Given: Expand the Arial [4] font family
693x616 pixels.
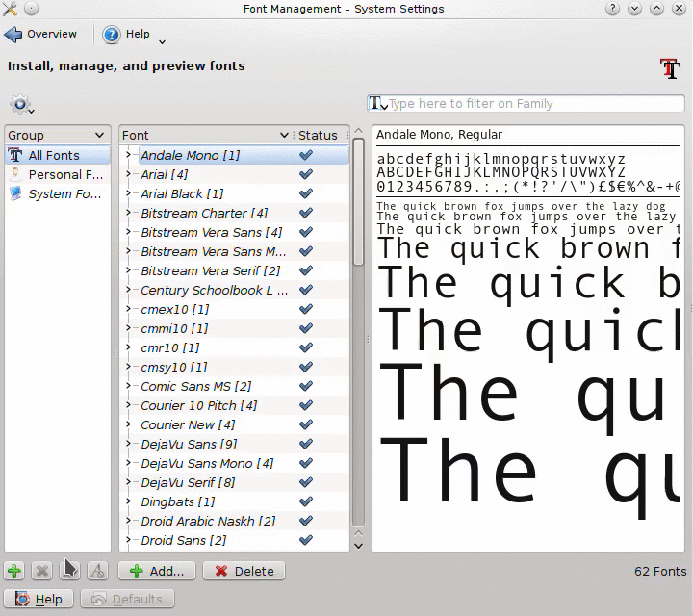Looking at the screenshot, I should tap(128, 174).
